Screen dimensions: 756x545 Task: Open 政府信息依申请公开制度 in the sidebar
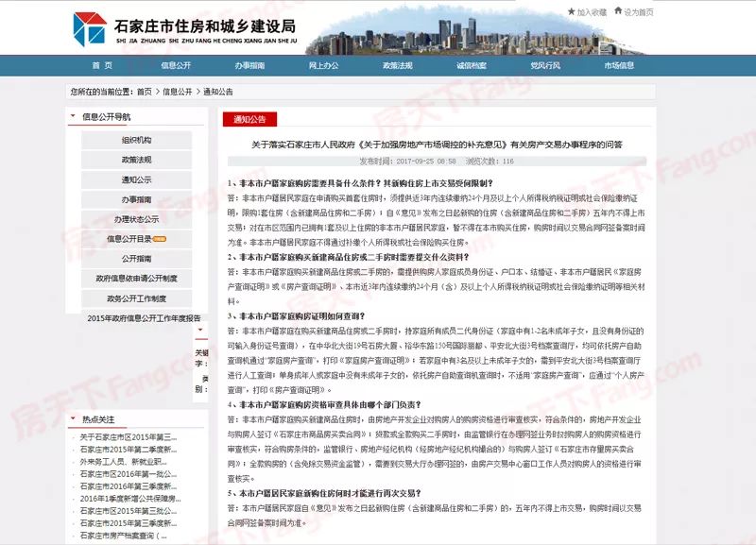click(x=136, y=279)
